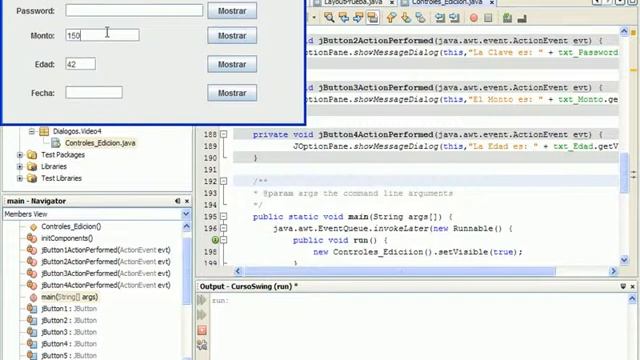Click the editor horizontal scrollbar right arrow
The height and width of the screenshot is (360, 640).
coord(613,271)
